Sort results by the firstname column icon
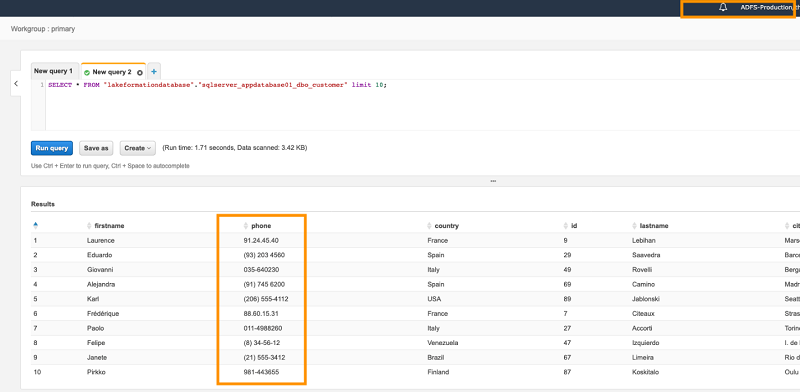Viewport: 800px width, 392px height. [90, 226]
